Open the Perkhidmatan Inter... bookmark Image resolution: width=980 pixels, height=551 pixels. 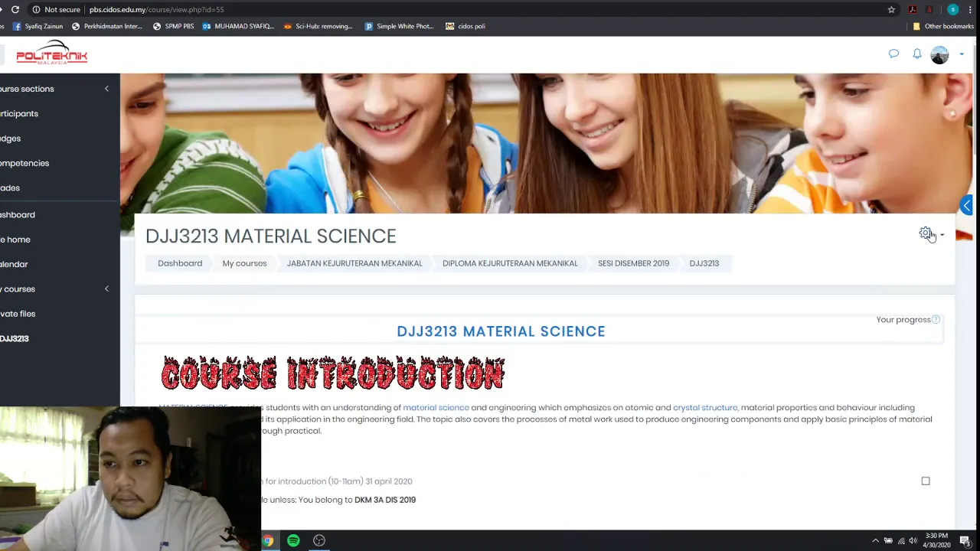click(x=107, y=26)
